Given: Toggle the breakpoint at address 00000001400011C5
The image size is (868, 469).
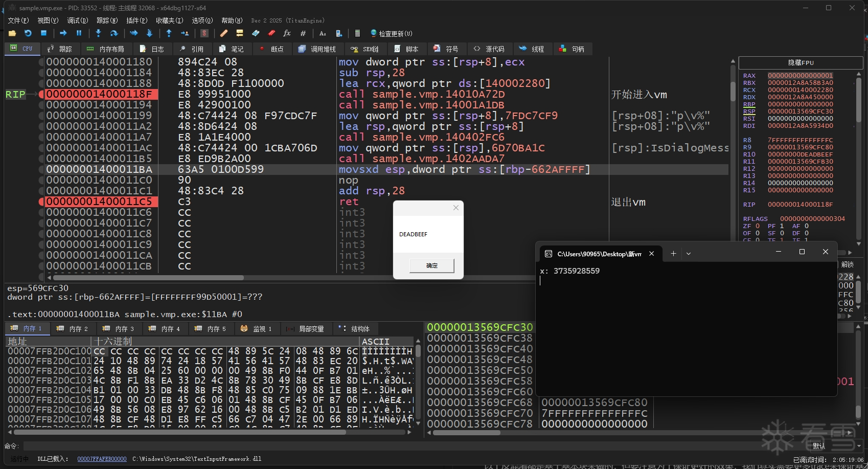Looking at the screenshot, I should [x=41, y=202].
